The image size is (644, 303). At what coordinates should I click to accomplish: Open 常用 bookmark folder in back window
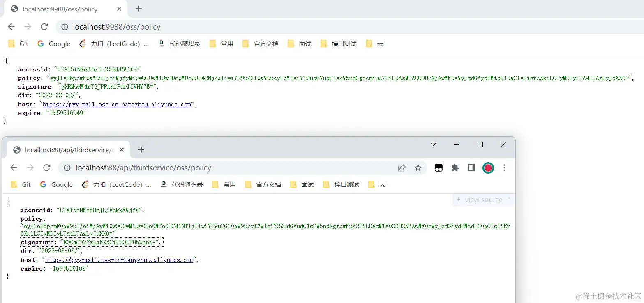pos(222,44)
